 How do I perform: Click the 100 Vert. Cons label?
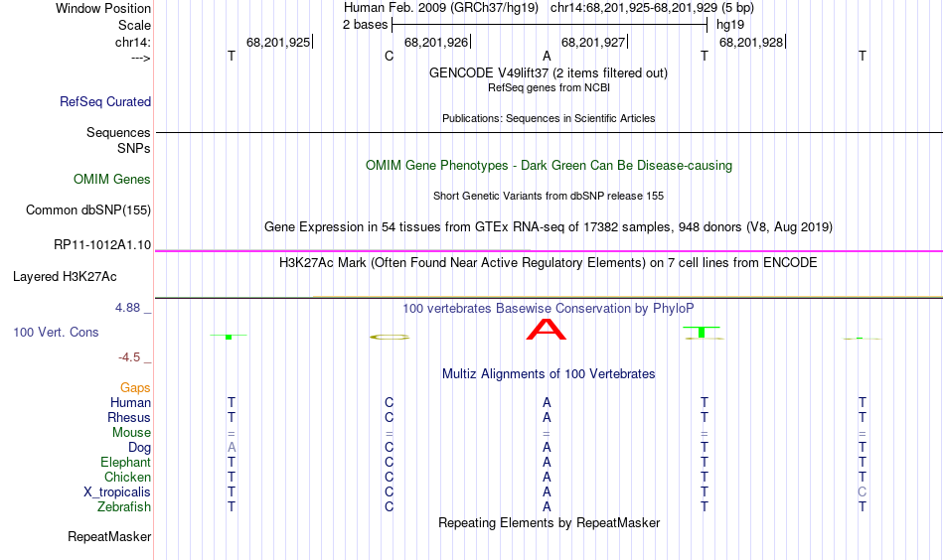click(x=56, y=332)
